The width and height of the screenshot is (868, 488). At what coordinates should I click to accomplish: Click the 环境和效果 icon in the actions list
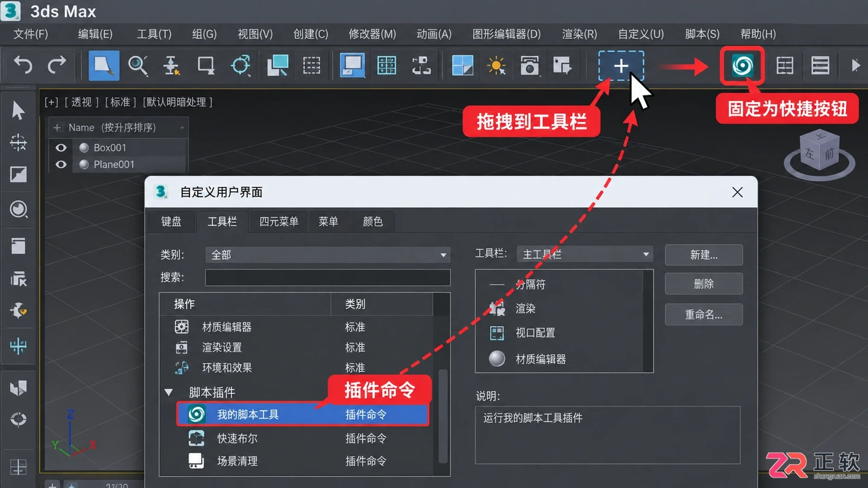click(x=181, y=368)
